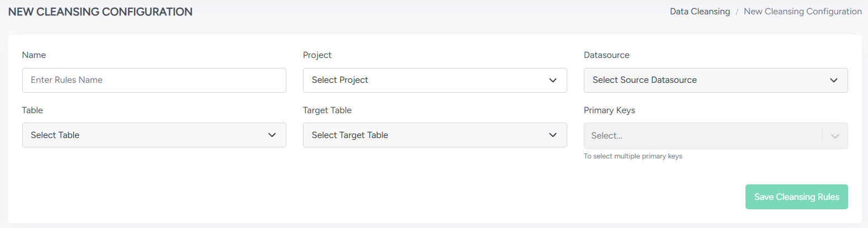Click the Datasource field label
Image resolution: width=868 pixels, height=228 pixels.
click(x=606, y=55)
